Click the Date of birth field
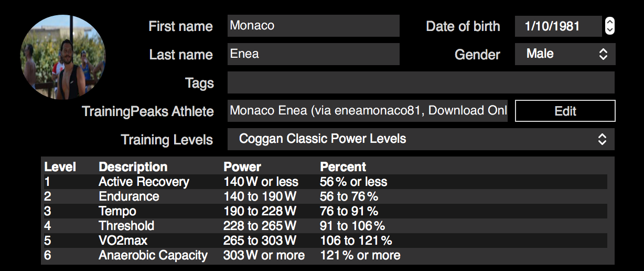Viewport: 644px width, 271px height. tap(558, 26)
